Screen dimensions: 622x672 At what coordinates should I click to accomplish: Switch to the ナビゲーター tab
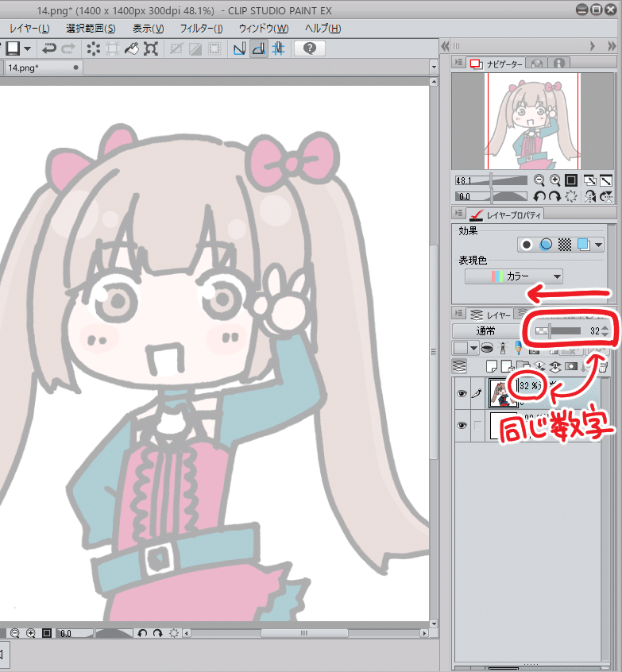[x=496, y=64]
